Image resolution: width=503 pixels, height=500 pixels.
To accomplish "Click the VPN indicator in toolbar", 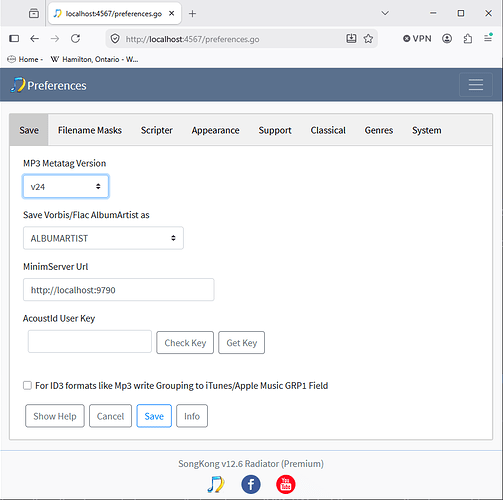I will pos(417,39).
